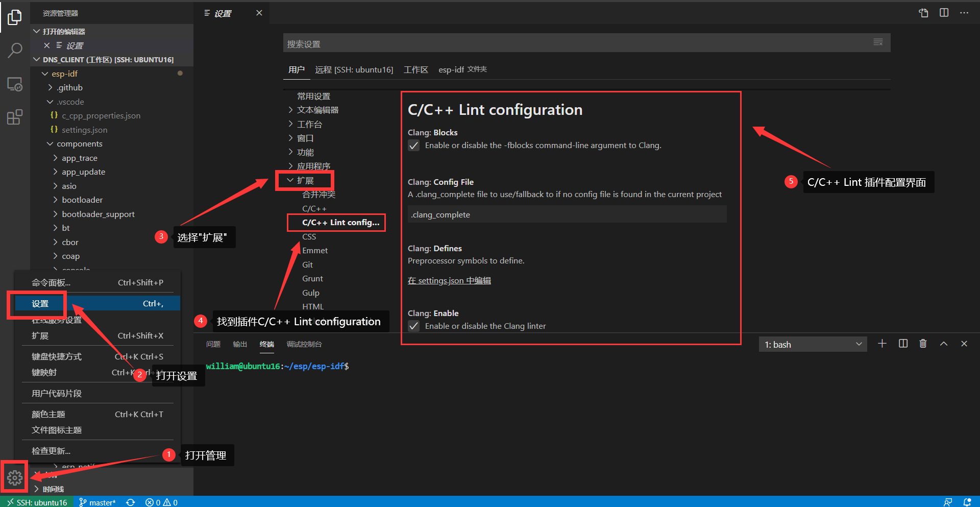The image size is (980, 507).
Task: Split the terminal panel
Action: tap(903, 344)
